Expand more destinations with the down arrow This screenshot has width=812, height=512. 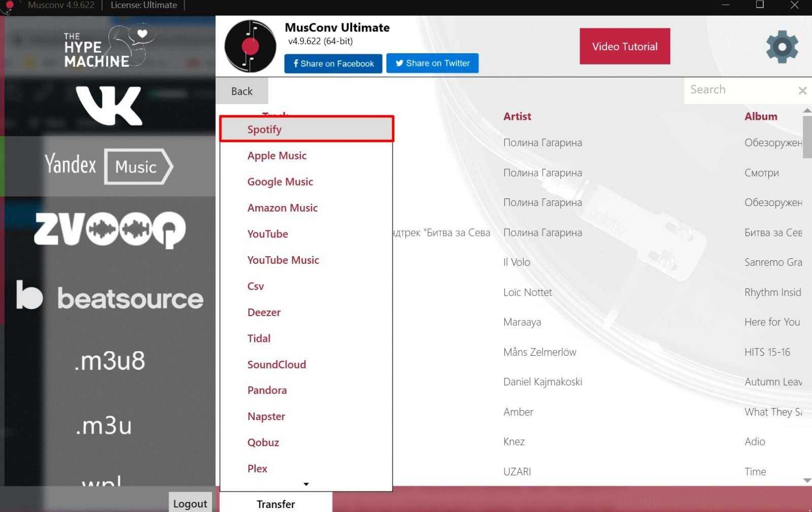coord(306,484)
